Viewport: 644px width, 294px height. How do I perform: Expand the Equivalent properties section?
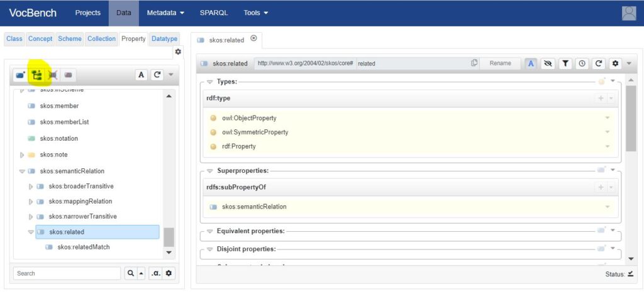point(210,231)
